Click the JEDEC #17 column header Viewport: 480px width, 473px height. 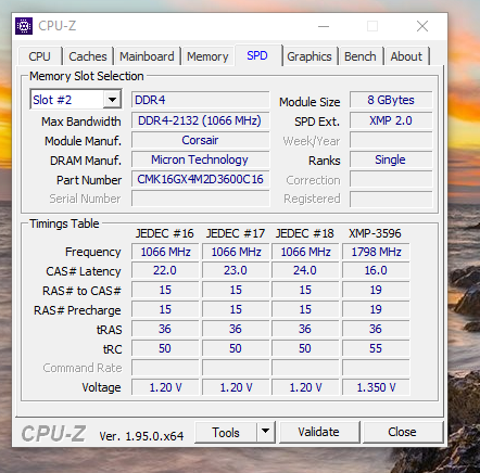click(235, 233)
